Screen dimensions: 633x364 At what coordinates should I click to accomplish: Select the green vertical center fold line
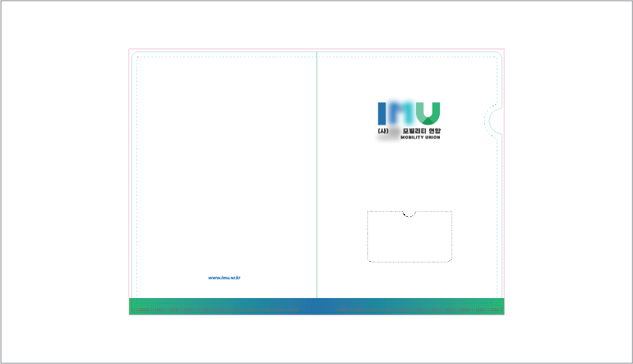(x=317, y=181)
